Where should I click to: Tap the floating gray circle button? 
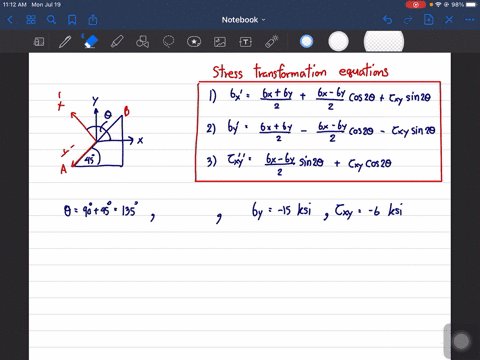(x=461, y=341)
